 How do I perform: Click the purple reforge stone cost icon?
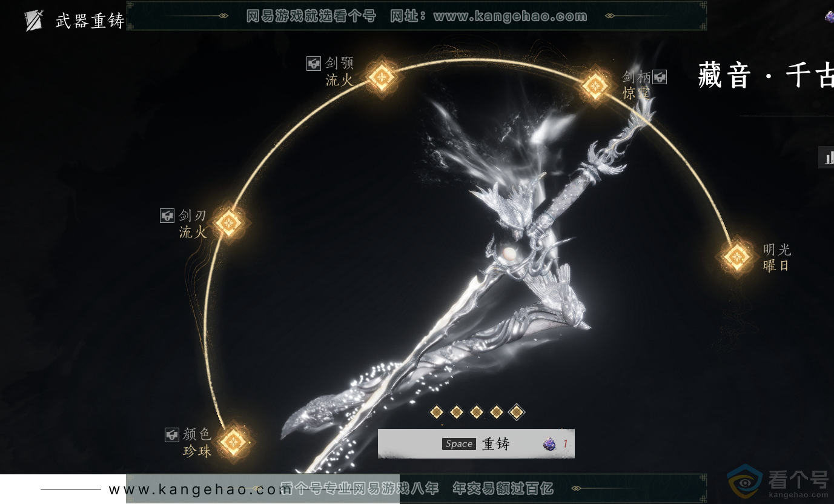549,444
